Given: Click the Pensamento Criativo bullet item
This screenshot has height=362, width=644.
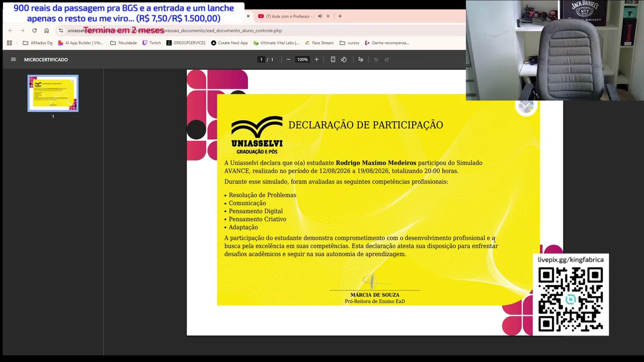Looking at the screenshot, I should point(257,219).
